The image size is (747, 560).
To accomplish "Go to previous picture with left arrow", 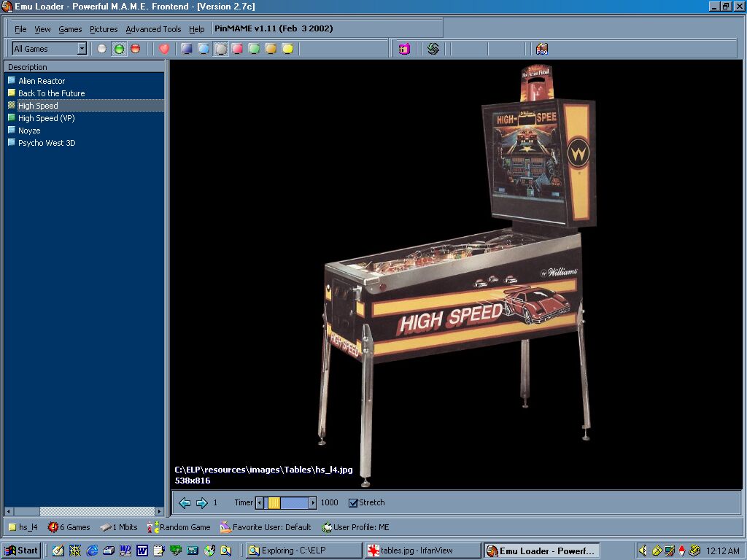I will [185, 503].
